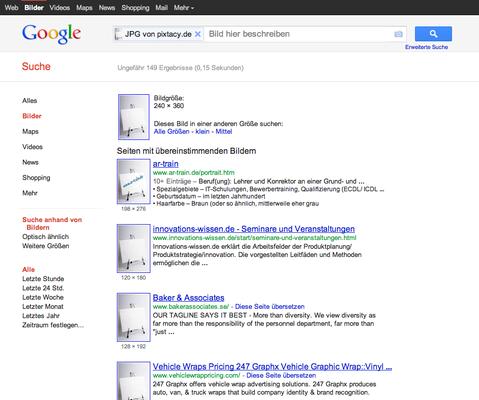Screen dimensions: 479x400
Task: Filter by 'Letzter Monat'
Action: pos(43,306)
